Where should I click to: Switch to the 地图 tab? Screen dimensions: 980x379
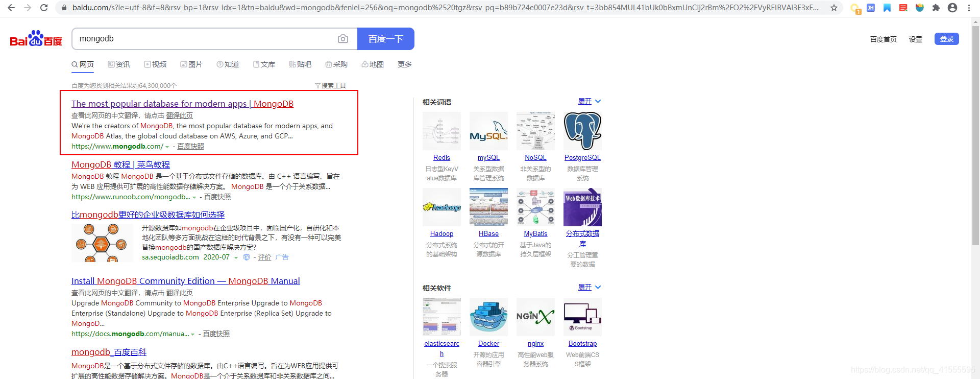373,64
